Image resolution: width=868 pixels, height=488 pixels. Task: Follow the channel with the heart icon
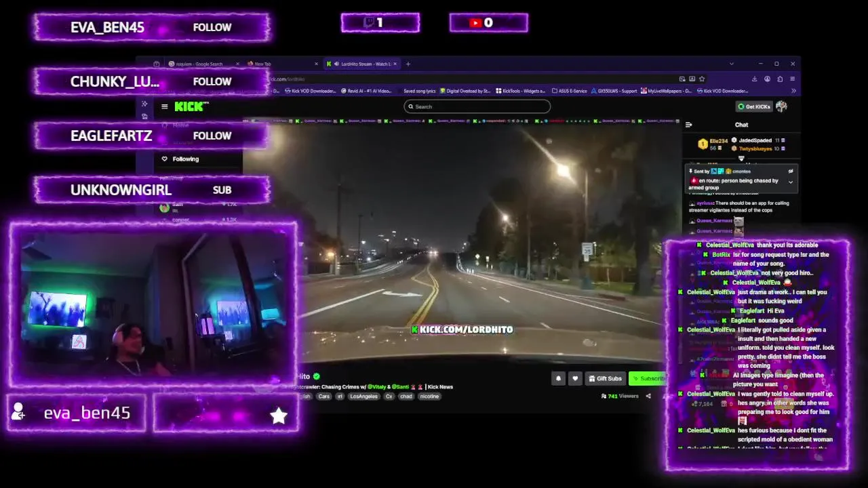(575, 378)
